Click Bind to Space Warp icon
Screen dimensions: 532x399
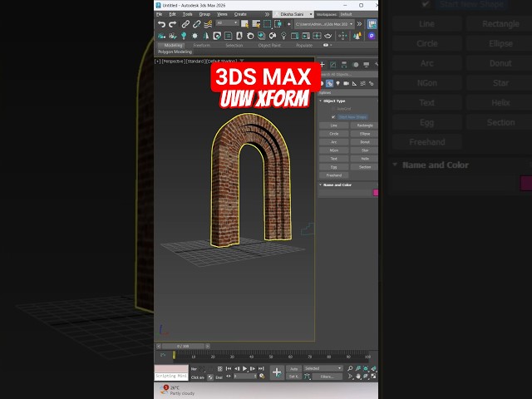pos(208,24)
